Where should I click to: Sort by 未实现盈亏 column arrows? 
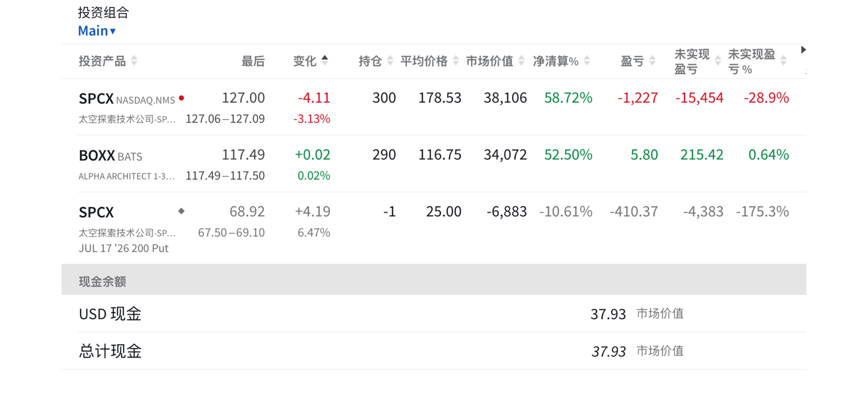click(x=718, y=61)
